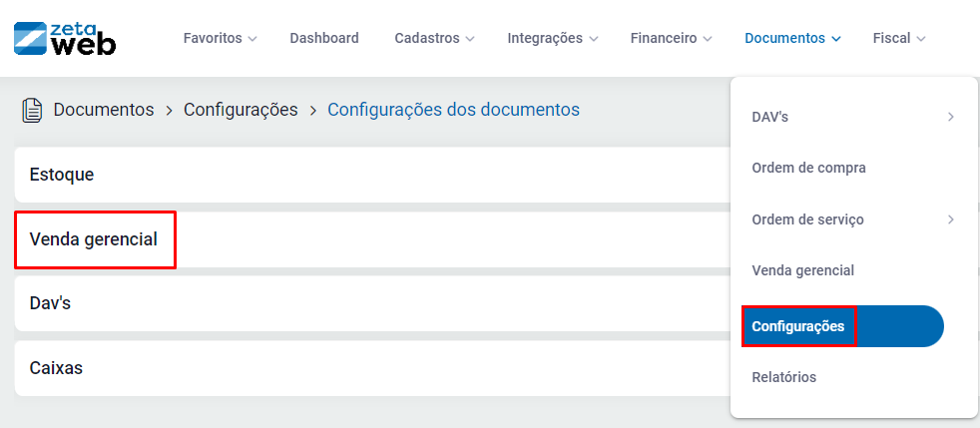The width and height of the screenshot is (980, 428).
Task: Open the Favoritos dropdown menu
Action: [220, 39]
